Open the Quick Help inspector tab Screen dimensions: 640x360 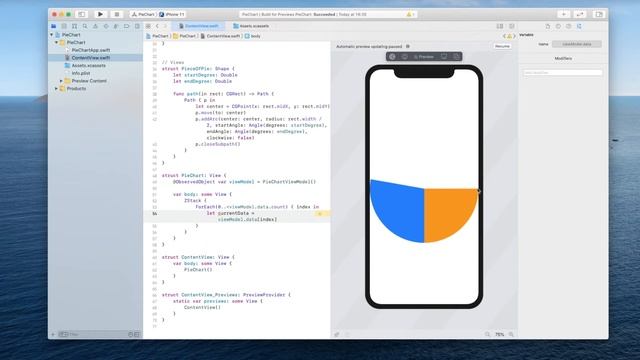pyautogui.click(x=569, y=26)
